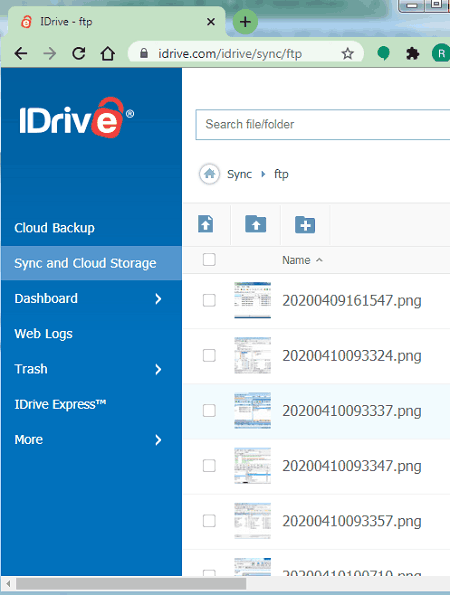Click the scrollbar left arrow
The height and width of the screenshot is (595, 450).
tap(7, 584)
